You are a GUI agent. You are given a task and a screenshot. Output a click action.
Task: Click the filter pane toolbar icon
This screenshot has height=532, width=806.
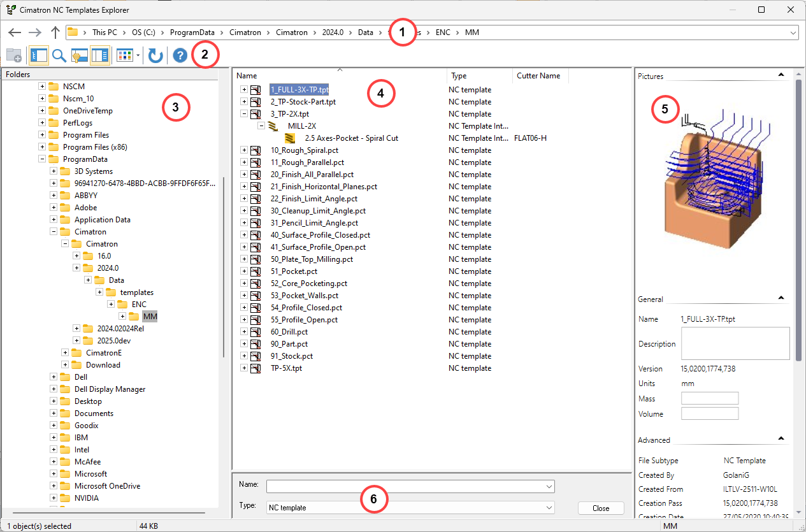[x=80, y=56]
